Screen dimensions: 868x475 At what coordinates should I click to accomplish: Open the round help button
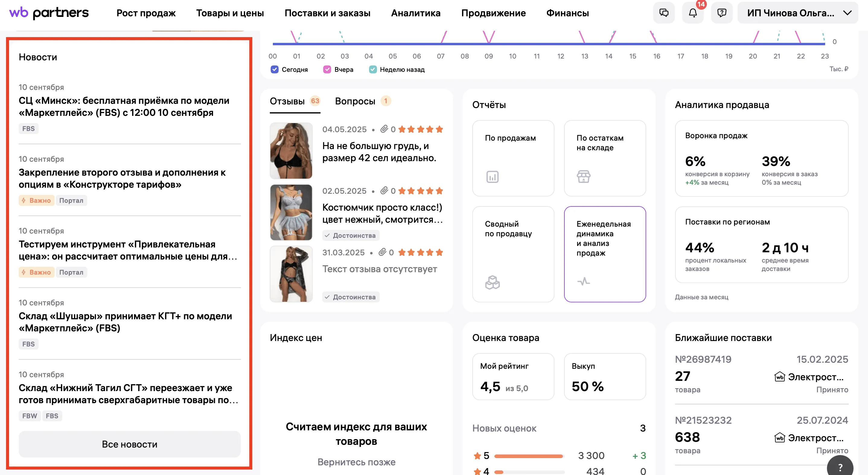click(840, 467)
